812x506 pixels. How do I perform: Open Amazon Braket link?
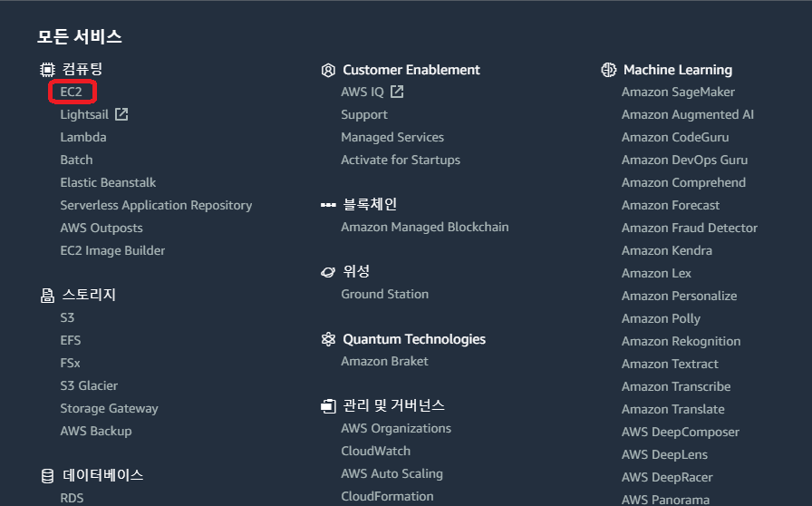[384, 361]
